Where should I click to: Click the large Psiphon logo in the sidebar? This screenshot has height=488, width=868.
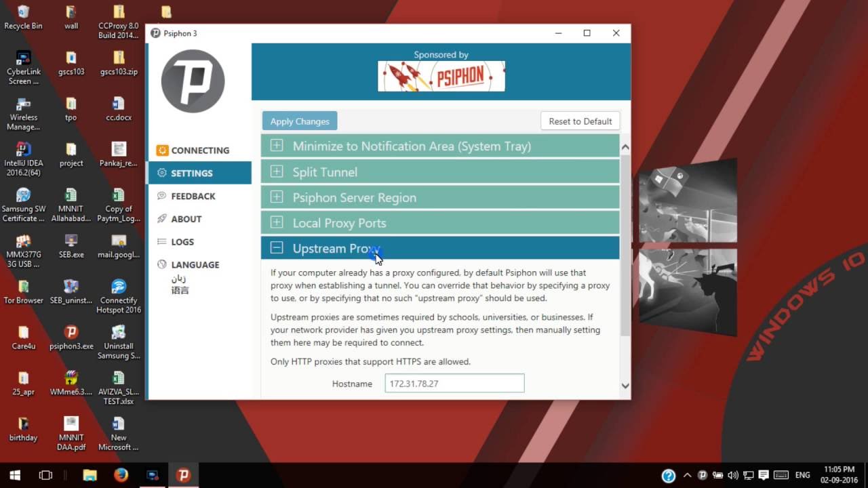[193, 81]
